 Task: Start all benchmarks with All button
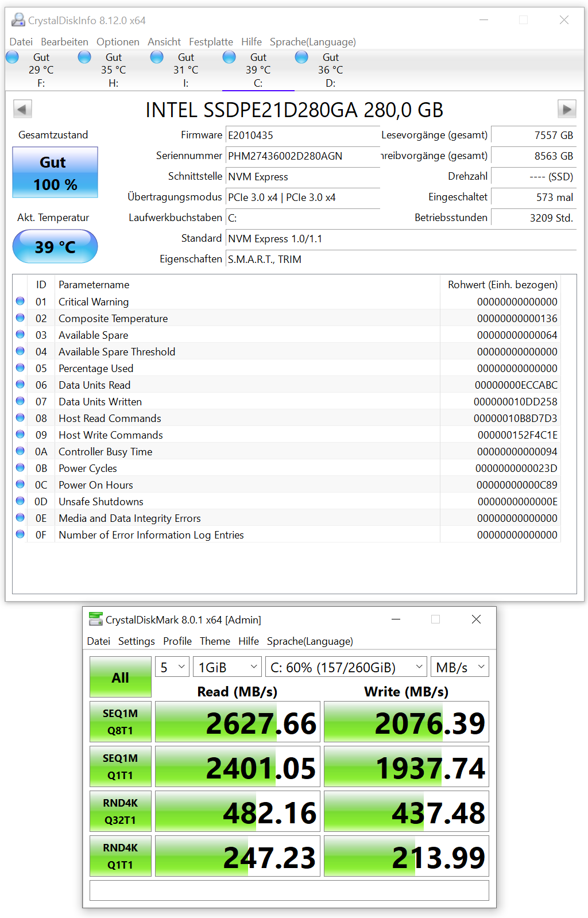(x=121, y=677)
